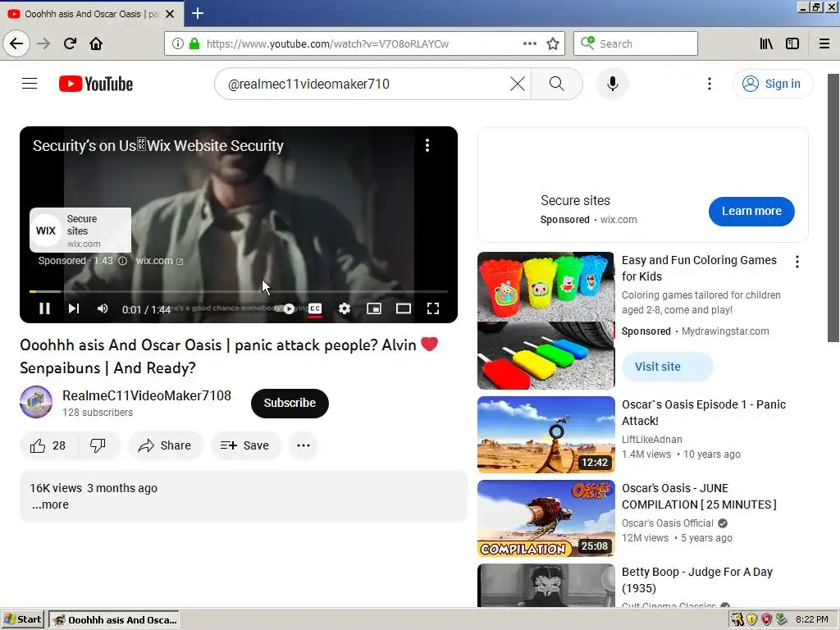Toggle the browser sidebar icon
Viewport: 840px width, 630px height.
point(792,43)
